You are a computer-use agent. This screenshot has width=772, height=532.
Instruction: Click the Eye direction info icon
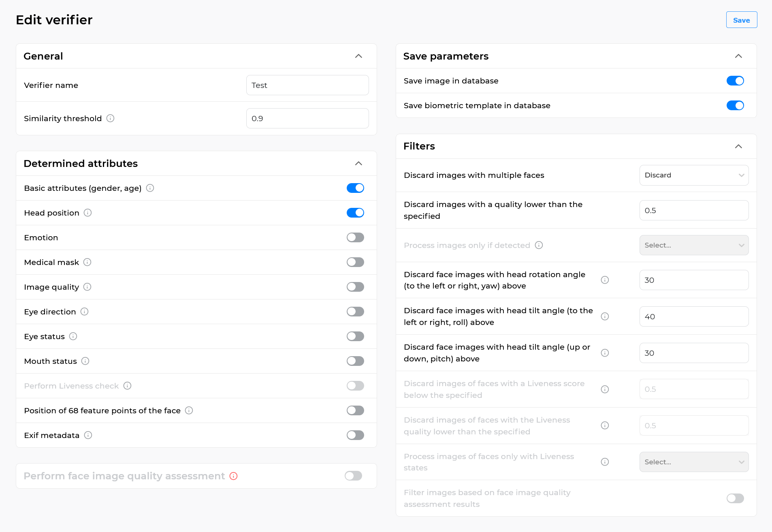pyautogui.click(x=85, y=312)
